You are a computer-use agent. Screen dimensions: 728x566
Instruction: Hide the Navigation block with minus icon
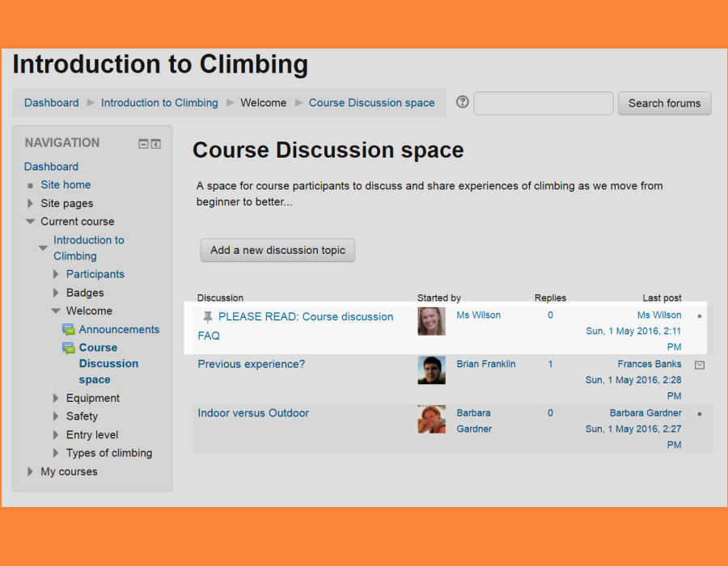click(143, 144)
